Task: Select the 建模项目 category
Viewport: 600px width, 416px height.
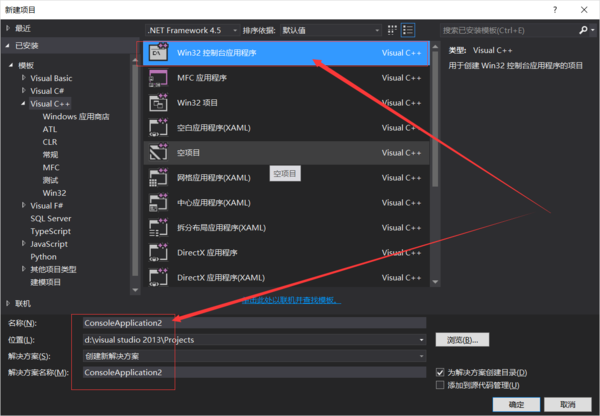Action: point(46,282)
